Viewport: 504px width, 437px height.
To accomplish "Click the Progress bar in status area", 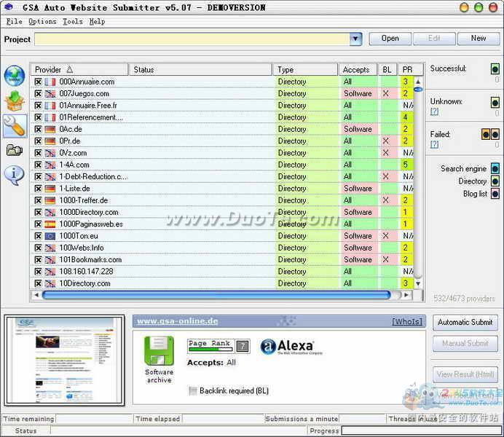I will 420,430.
